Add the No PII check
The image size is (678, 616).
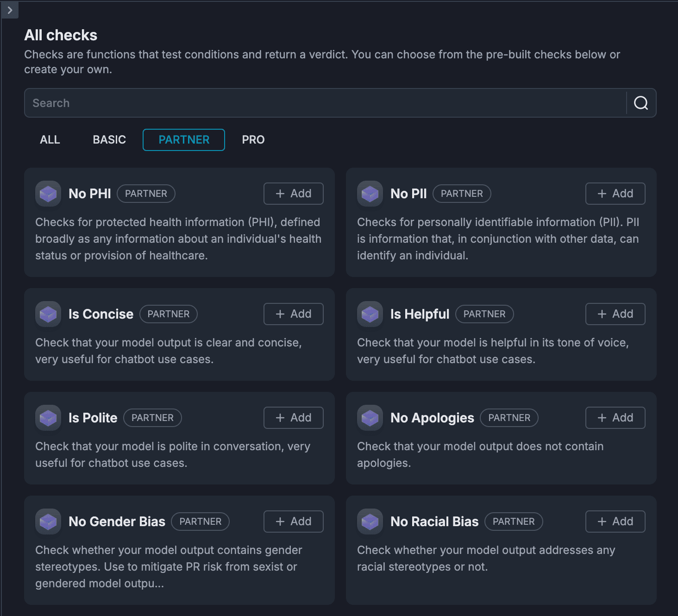click(615, 194)
